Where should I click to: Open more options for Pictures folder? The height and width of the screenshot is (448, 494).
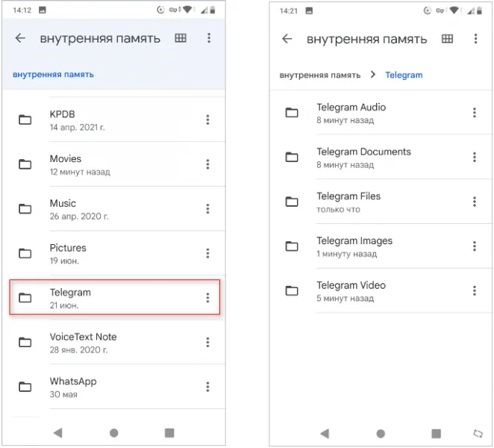[x=207, y=253]
